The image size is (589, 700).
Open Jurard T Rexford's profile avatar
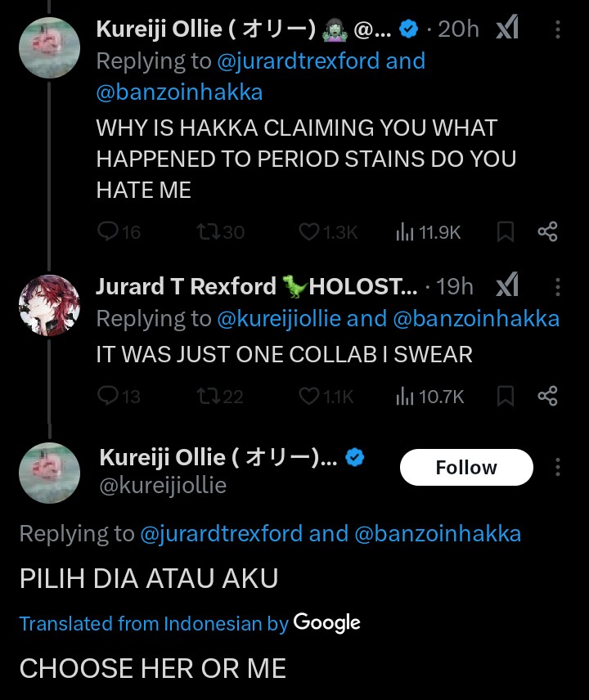point(49,306)
